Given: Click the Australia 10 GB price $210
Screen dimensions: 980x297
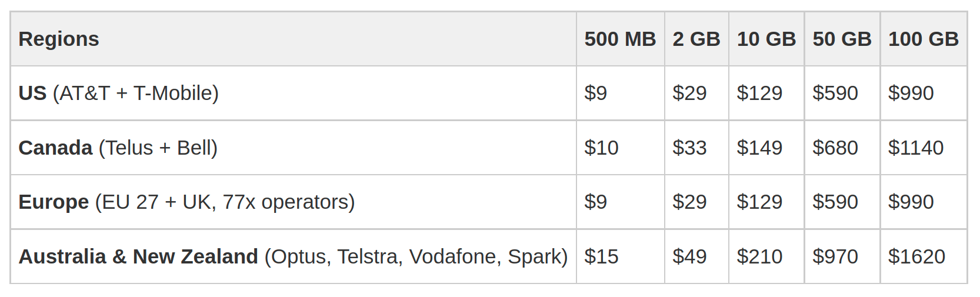Looking at the screenshot, I should [x=759, y=257].
